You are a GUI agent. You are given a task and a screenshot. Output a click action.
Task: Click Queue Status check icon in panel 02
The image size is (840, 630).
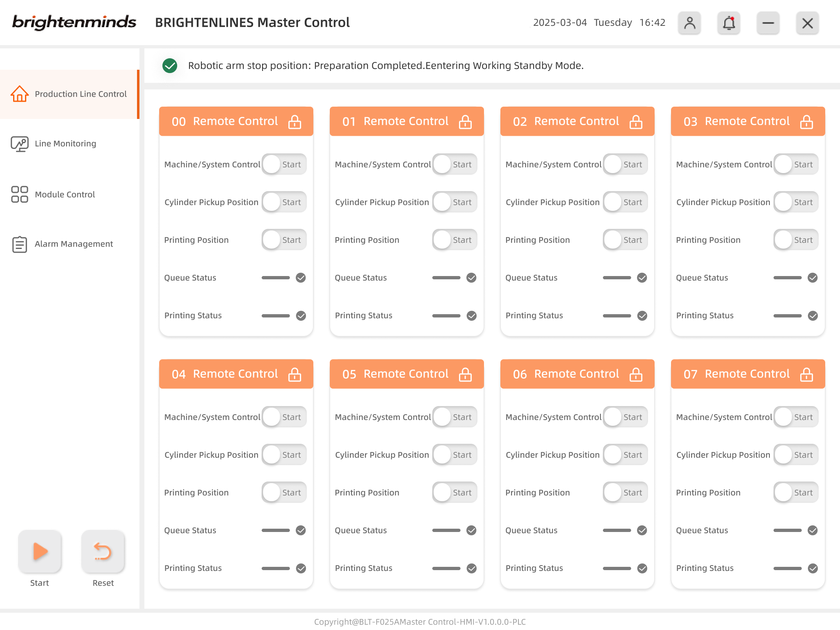click(x=642, y=278)
